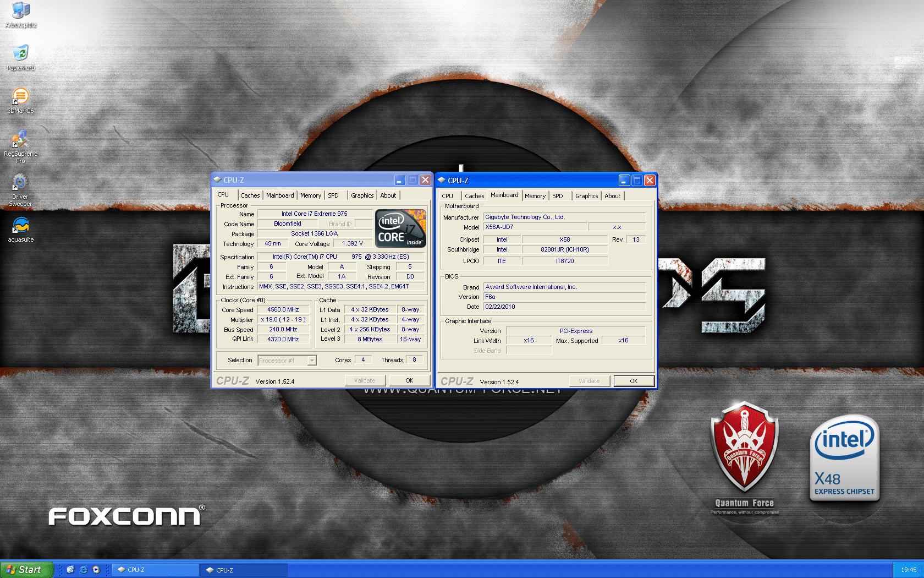Open Internet Explorer from quick launch
924x578 pixels.
tap(83, 570)
